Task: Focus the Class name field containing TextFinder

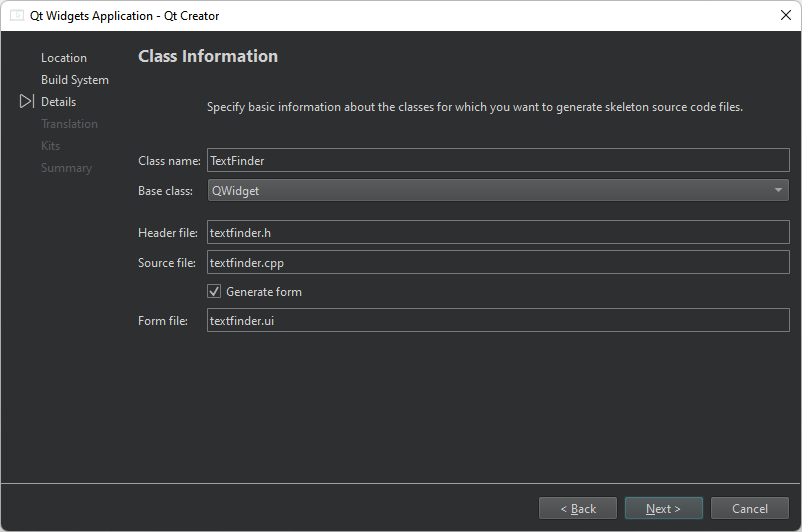Action: click(498, 160)
